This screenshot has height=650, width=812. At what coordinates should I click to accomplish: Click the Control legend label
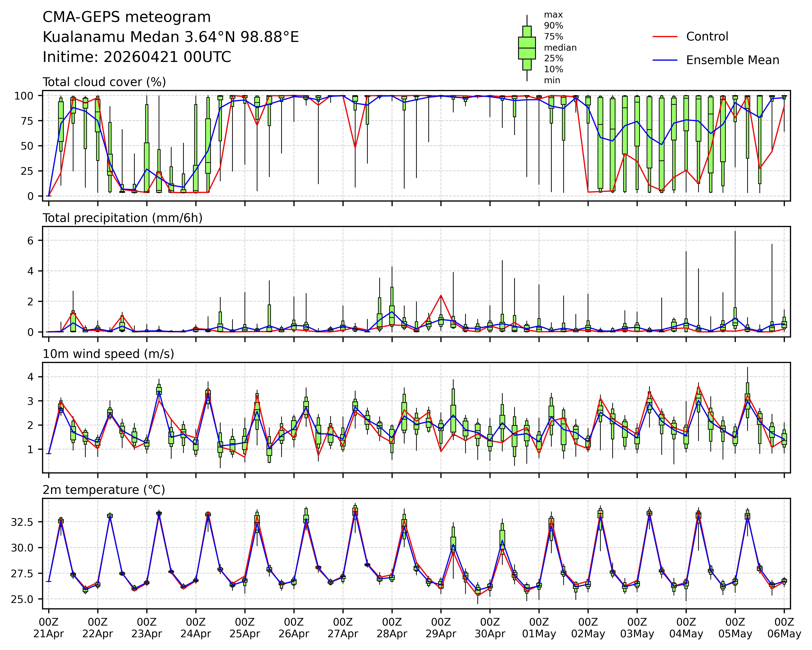coord(707,36)
